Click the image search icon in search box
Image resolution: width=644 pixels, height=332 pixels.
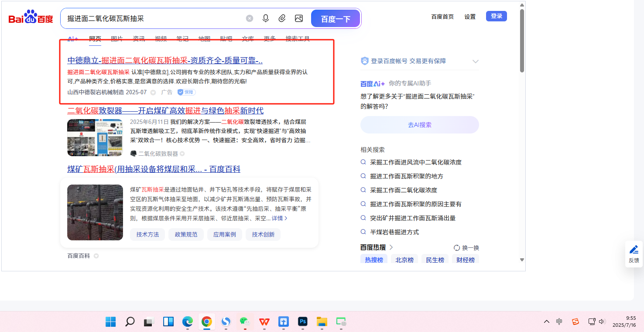299,18
